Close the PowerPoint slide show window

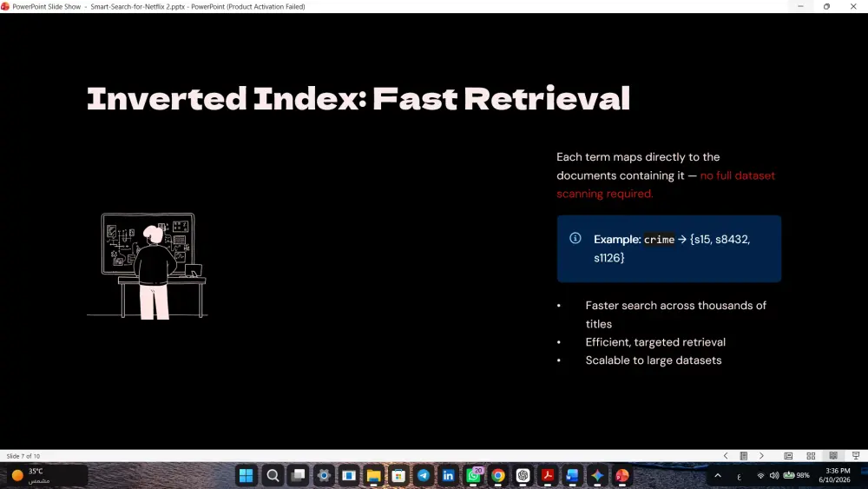pyautogui.click(x=853, y=7)
